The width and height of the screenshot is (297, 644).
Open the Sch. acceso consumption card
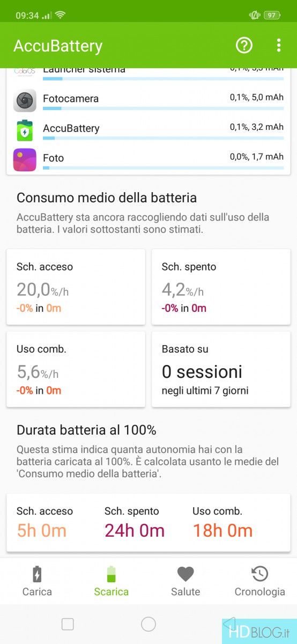(x=76, y=287)
